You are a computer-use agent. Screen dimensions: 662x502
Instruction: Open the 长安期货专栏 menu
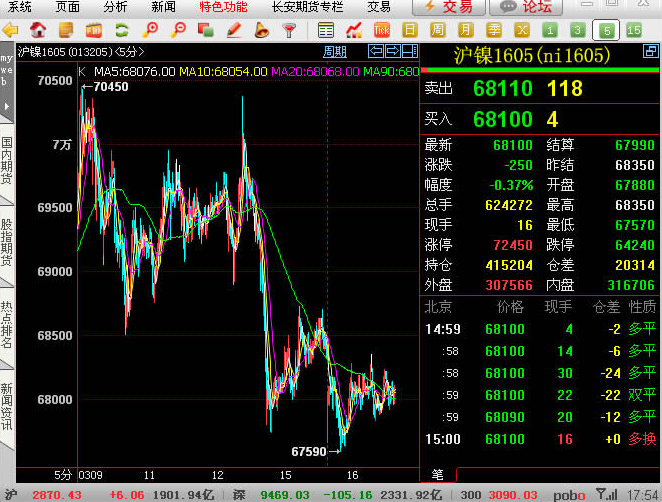pos(307,7)
